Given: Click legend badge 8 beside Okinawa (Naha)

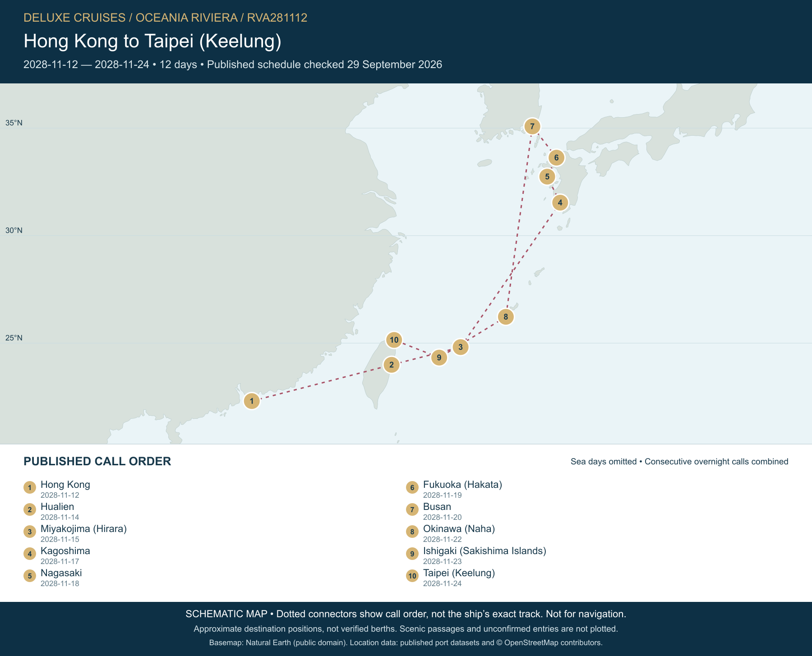Looking at the screenshot, I should coord(412,532).
